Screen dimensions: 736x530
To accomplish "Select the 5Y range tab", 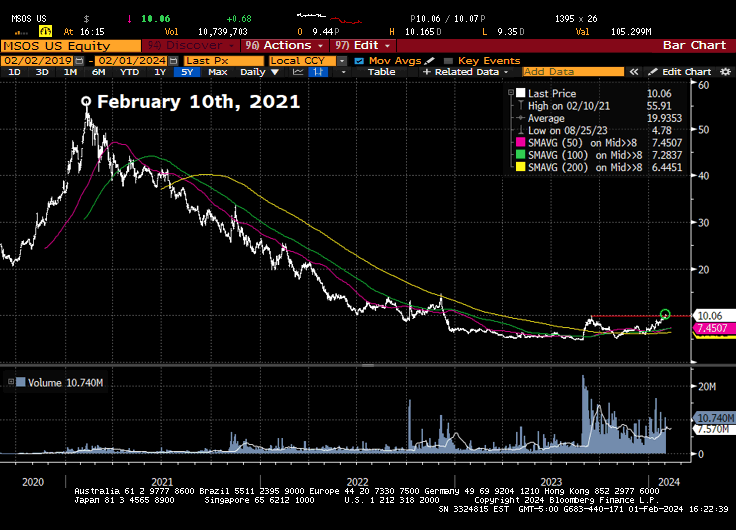I will 187,72.
